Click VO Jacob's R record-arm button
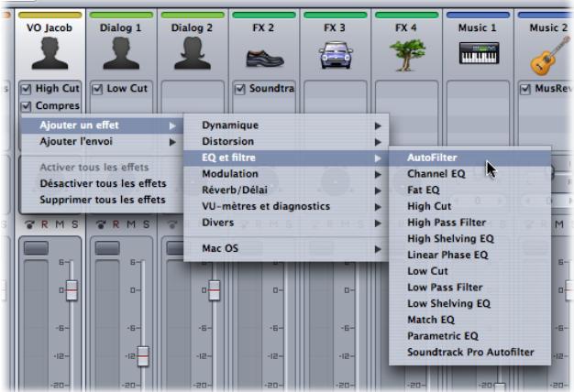 45,224
